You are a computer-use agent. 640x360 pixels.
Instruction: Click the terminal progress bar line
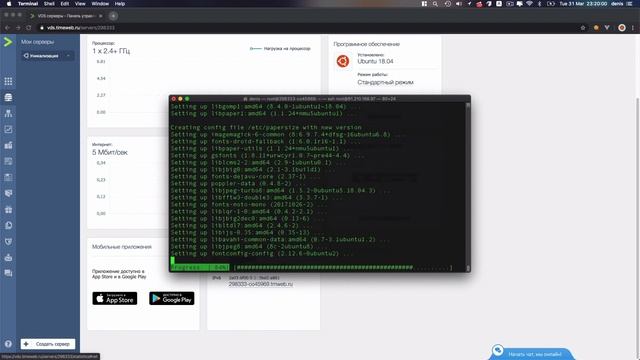312,268
